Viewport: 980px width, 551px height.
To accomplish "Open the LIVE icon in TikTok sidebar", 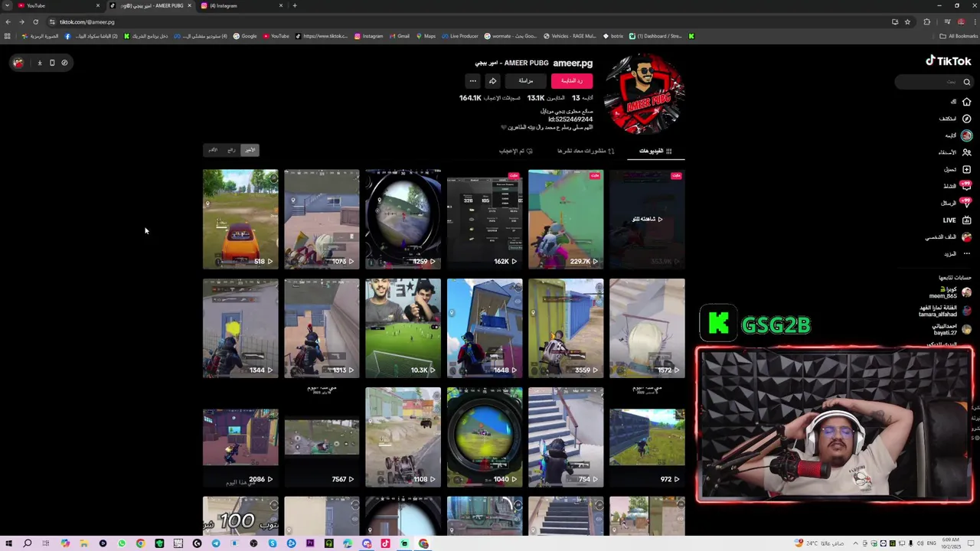I will coord(967,220).
